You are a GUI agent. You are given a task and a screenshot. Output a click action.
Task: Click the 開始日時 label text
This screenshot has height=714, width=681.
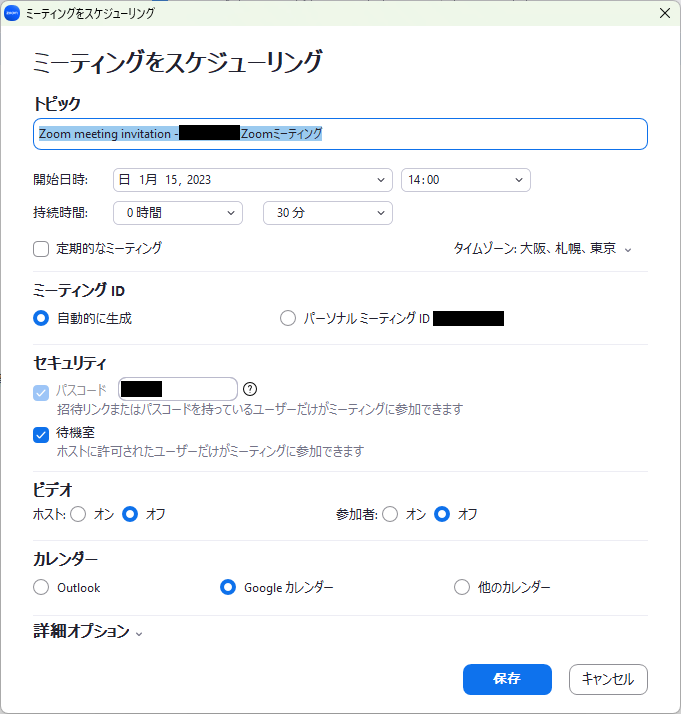(x=60, y=179)
